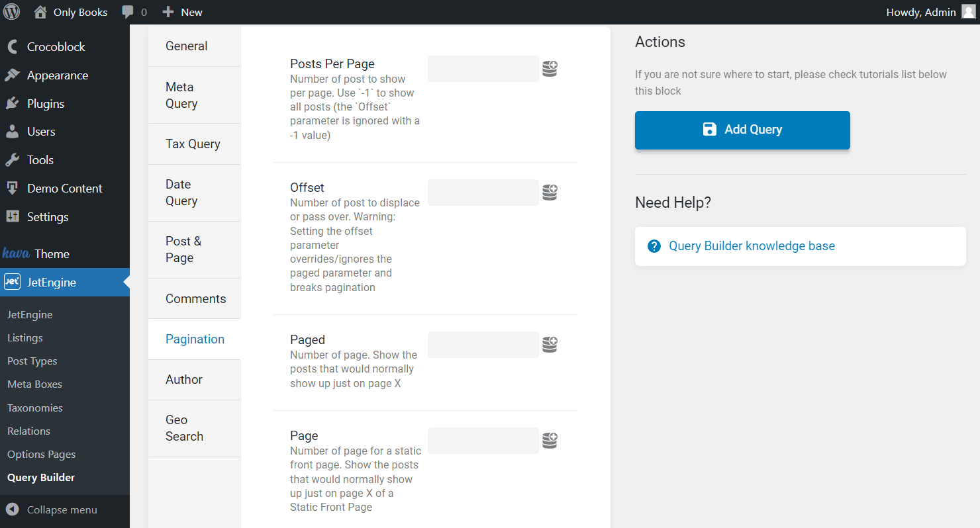Viewport: 980px width, 528px height.
Task: Switch to the General tab
Action: pyautogui.click(x=194, y=46)
